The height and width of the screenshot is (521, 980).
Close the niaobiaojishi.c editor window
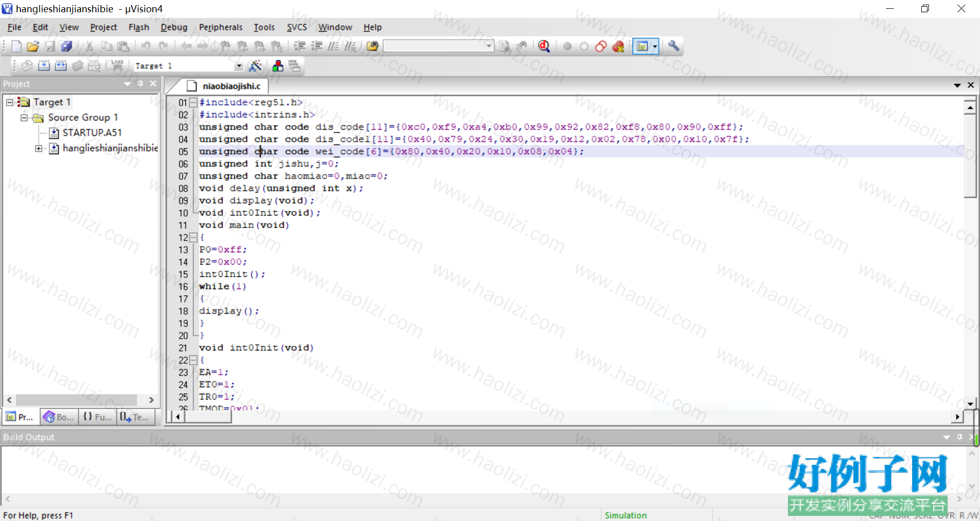(971, 85)
